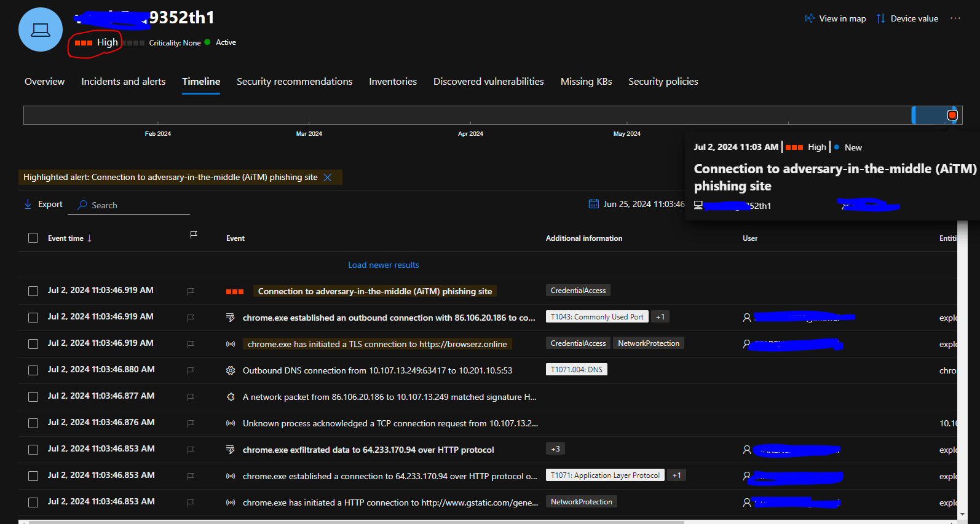This screenshot has width=980, height=524.
Task: Open the Inventories tab
Action: point(393,82)
